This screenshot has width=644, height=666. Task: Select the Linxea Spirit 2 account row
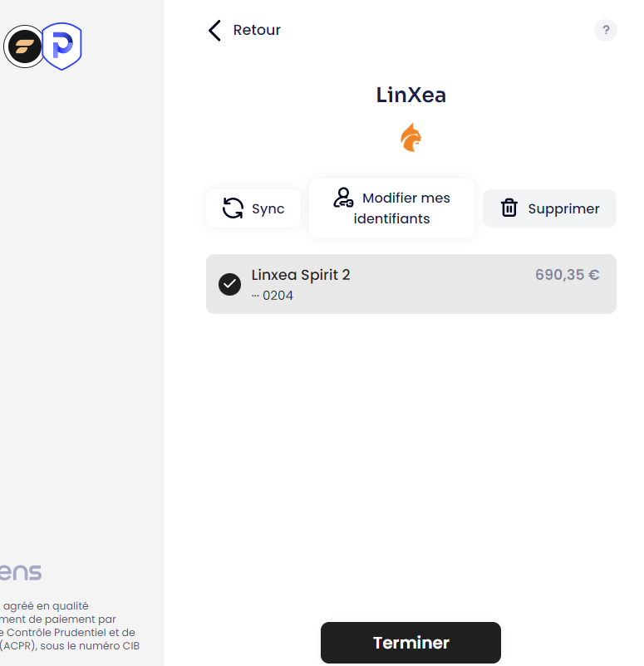411,284
